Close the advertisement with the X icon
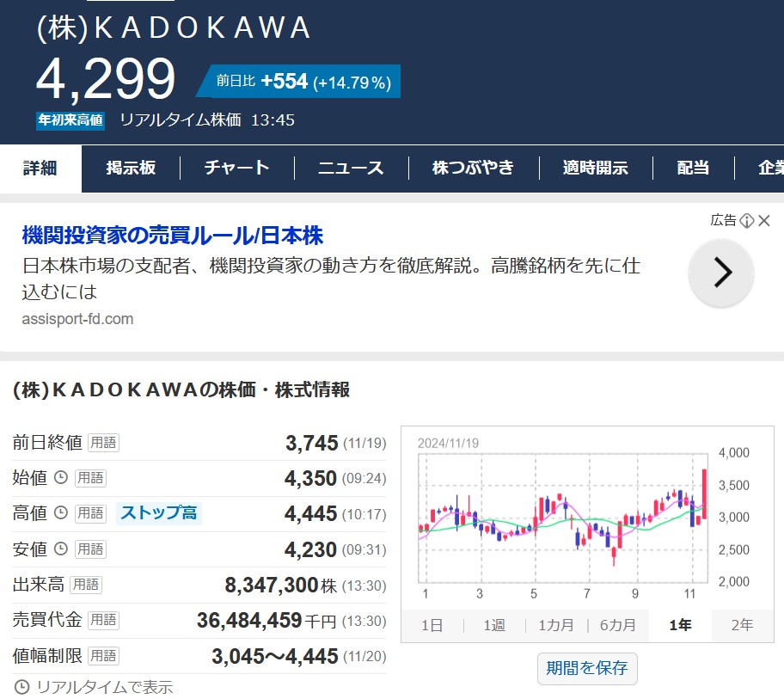The image size is (784, 699). (764, 220)
